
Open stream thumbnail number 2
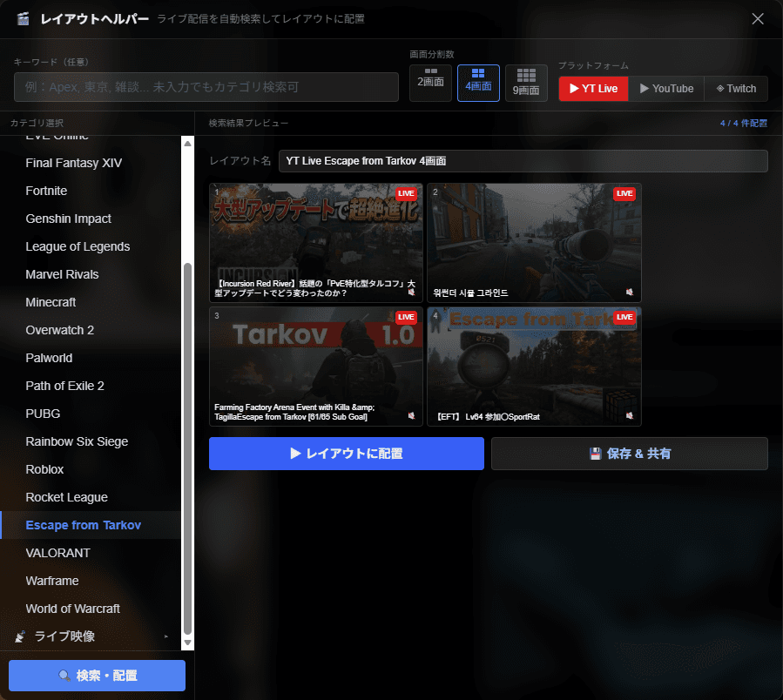click(534, 243)
